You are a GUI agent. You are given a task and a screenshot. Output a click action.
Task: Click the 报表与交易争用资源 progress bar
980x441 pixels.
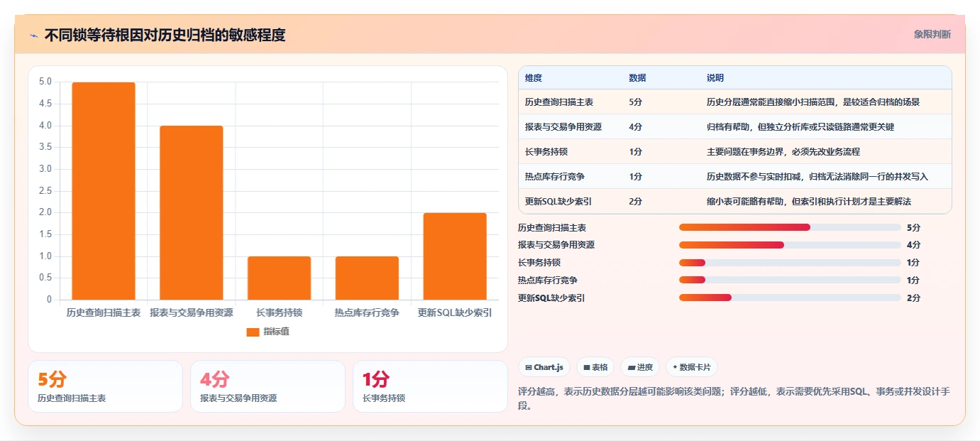(x=790, y=245)
